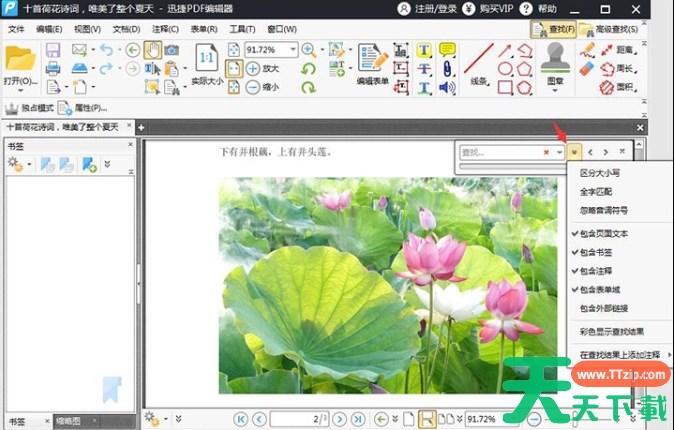Click the 高级查找(S) advanced search button
Image resolution: width=675 pixels, height=430 pixels.
tap(609, 29)
